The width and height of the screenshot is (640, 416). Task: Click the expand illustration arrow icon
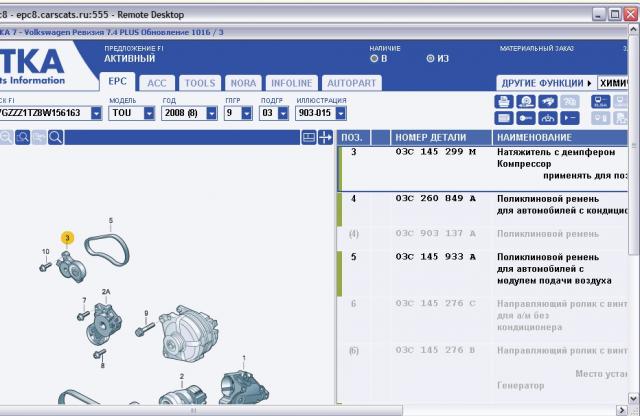point(325,138)
